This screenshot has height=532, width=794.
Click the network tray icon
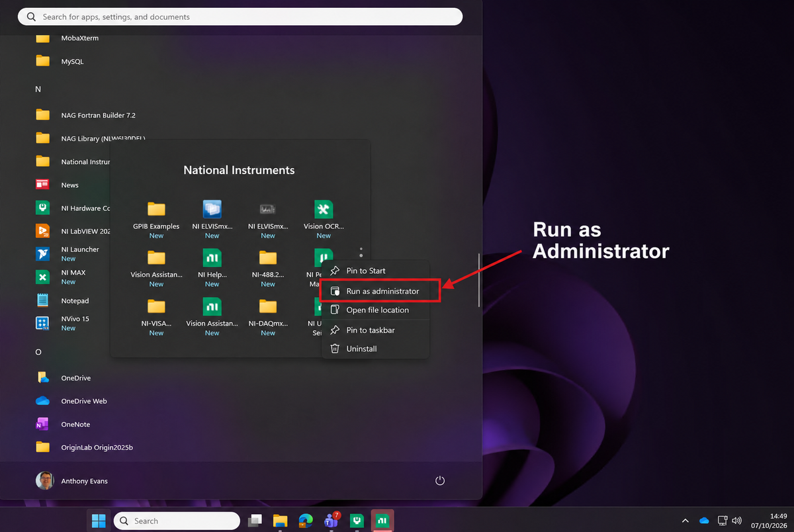[723, 521]
